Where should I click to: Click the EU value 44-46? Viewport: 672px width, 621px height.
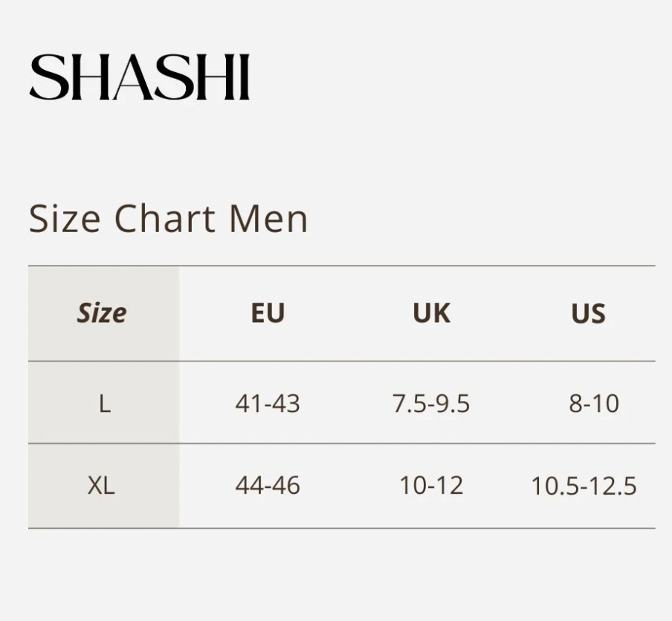pyautogui.click(x=268, y=486)
